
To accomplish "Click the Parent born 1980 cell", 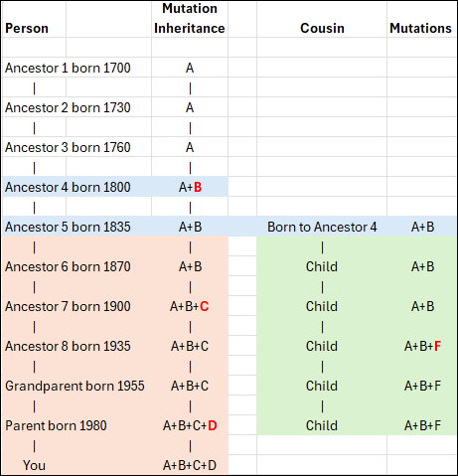I will pos(76,425).
